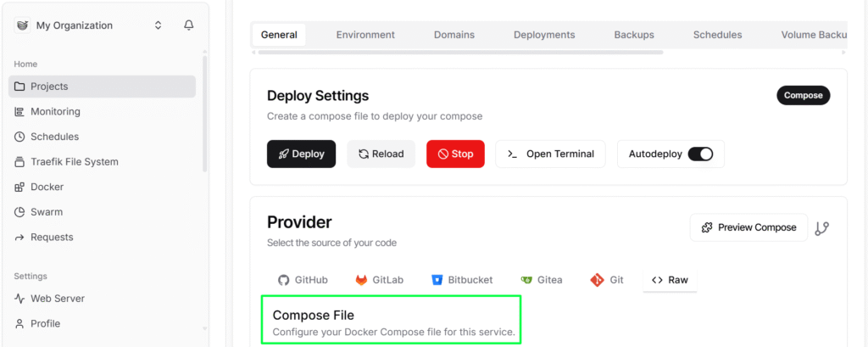Select the Raw provider tab
868x347 pixels.
tap(670, 279)
